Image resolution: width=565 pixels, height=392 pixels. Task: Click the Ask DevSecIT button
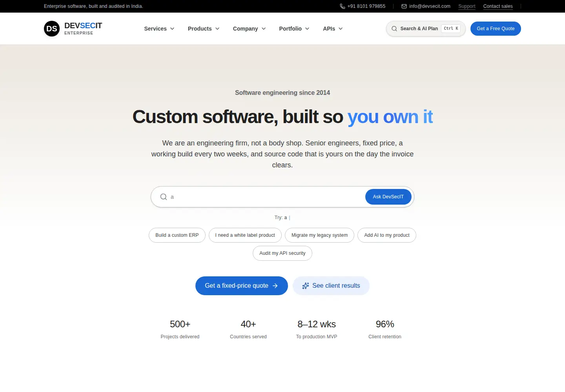point(388,197)
